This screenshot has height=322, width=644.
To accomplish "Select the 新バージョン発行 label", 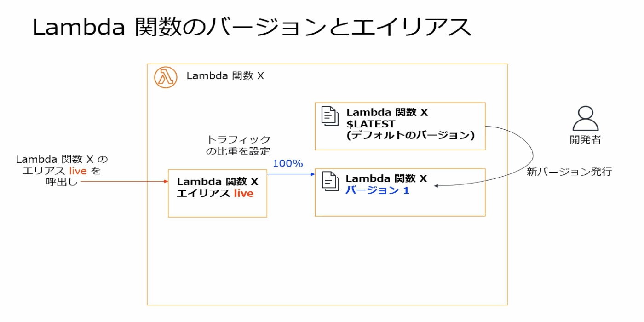I will (569, 172).
